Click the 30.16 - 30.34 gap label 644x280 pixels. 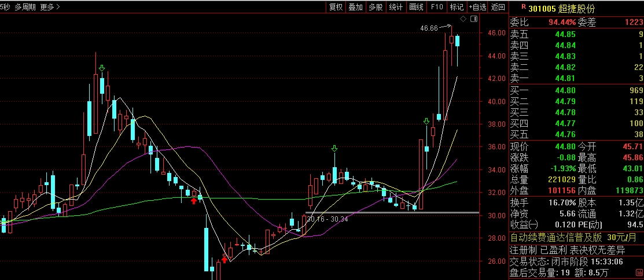pos(327,219)
